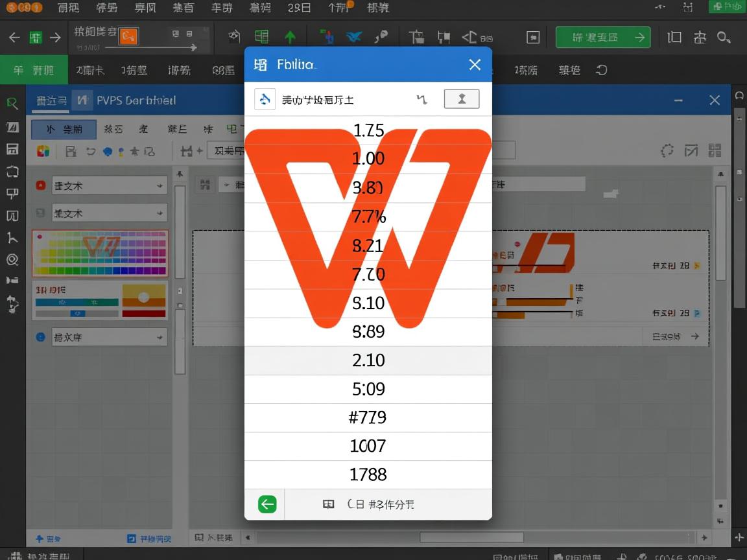Image resolution: width=747 pixels, height=560 pixels.
Task: Expand the first combo box in the left panel
Action: tap(109, 185)
